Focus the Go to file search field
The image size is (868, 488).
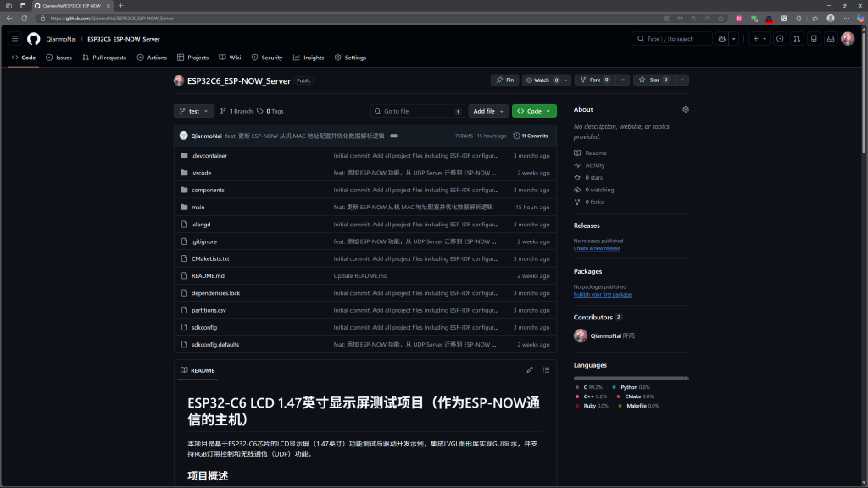[417, 111]
